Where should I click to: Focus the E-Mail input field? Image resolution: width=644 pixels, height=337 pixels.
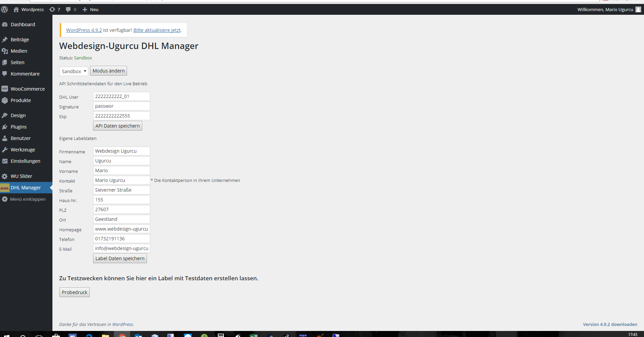point(122,248)
